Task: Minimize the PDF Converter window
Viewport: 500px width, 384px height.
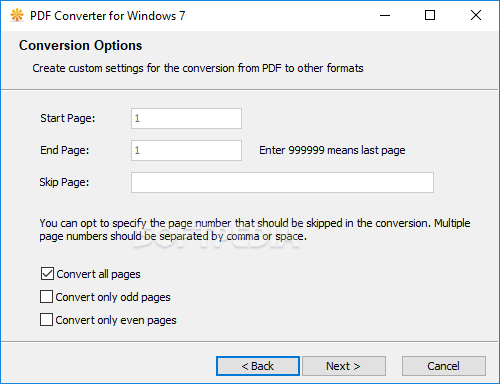Action: pos(385,15)
